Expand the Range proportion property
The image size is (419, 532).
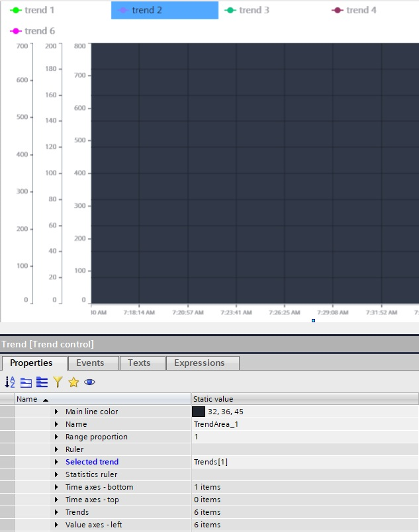(x=56, y=437)
